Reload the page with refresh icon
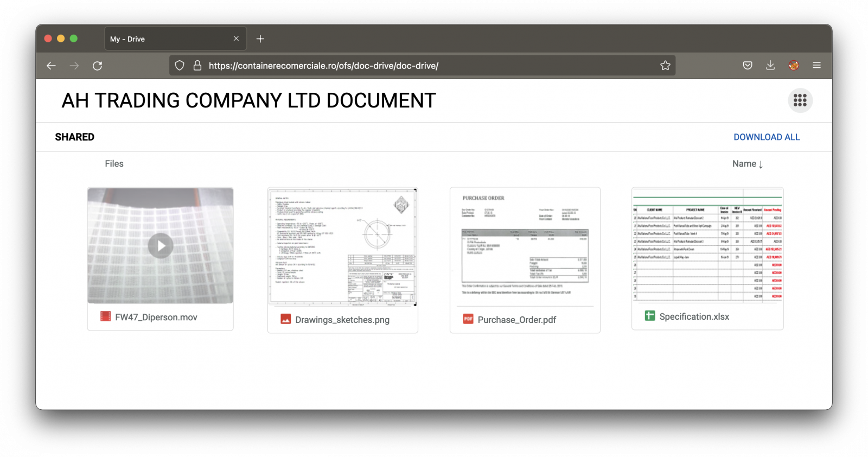This screenshot has width=868, height=457. click(98, 66)
